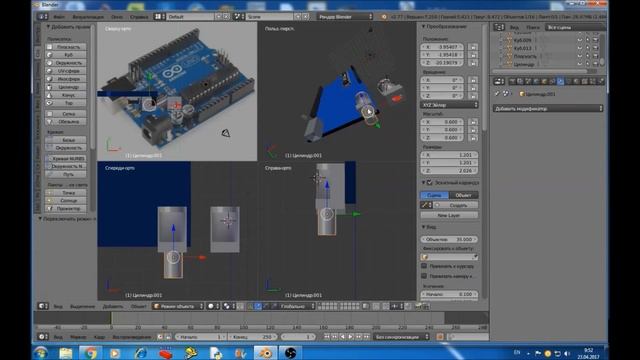
Task: Toggle visibility of Куб.009 in outliner
Action: [x=580, y=40]
